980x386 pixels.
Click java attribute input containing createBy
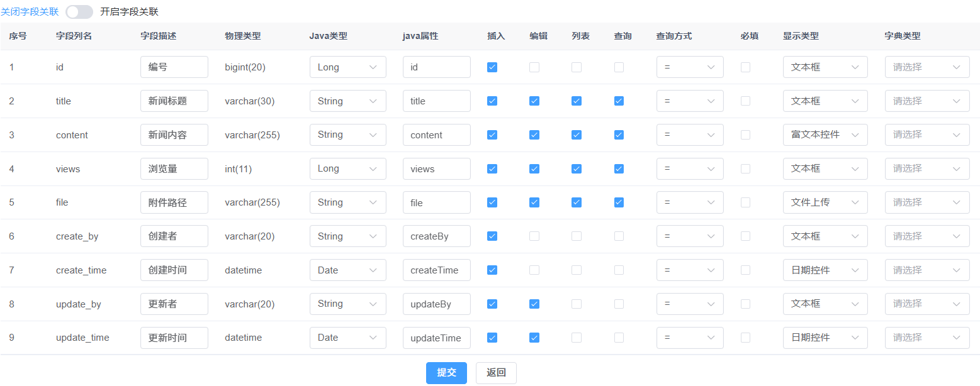[x=436, y=236]
